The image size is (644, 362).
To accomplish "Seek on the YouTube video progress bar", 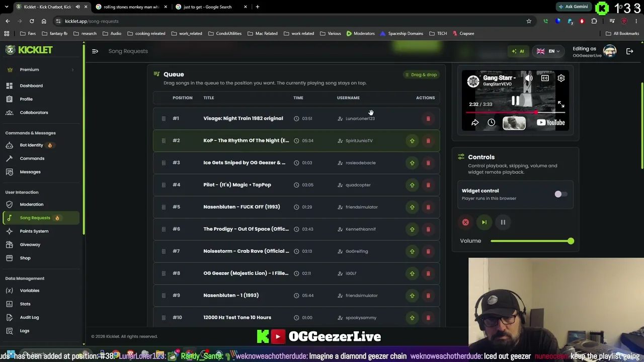I will [515, 113].
